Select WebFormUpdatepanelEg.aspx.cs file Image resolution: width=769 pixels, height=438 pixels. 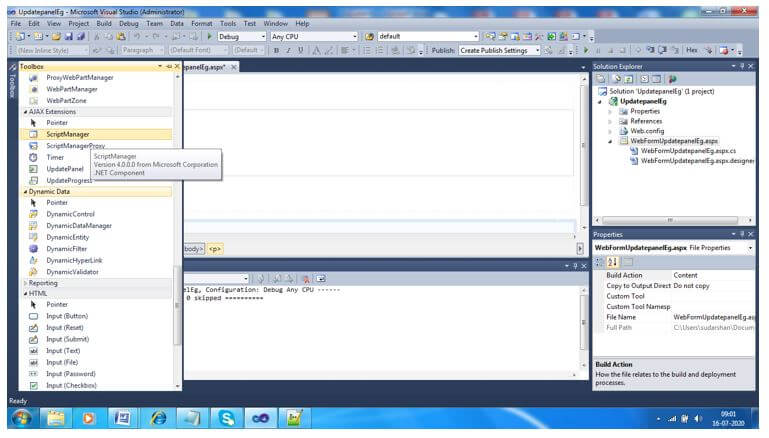click(x=688, y=151)
